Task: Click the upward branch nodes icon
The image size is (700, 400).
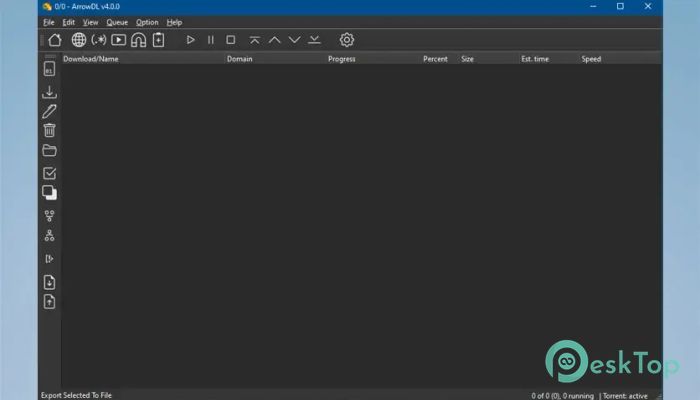Action: (50, 235)
